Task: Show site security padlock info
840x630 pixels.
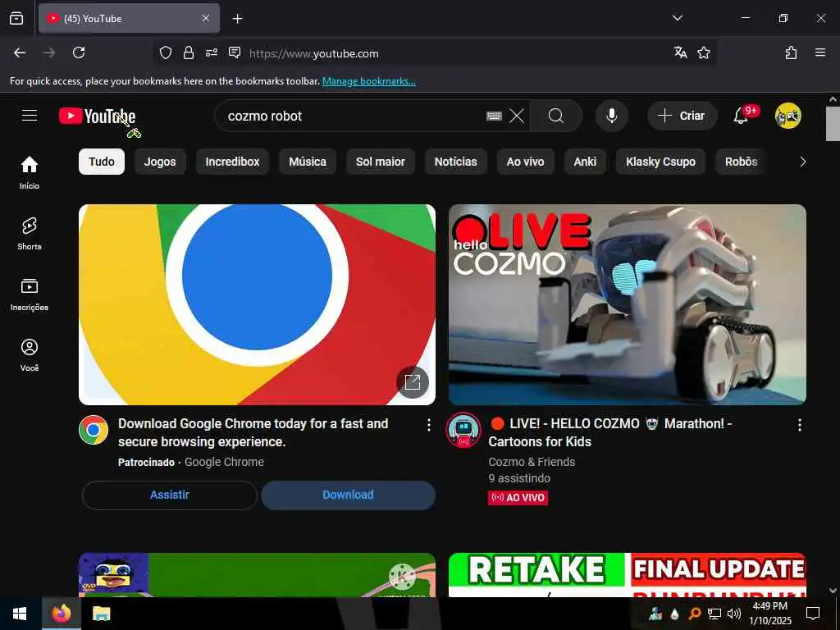Action: [189, 53]
